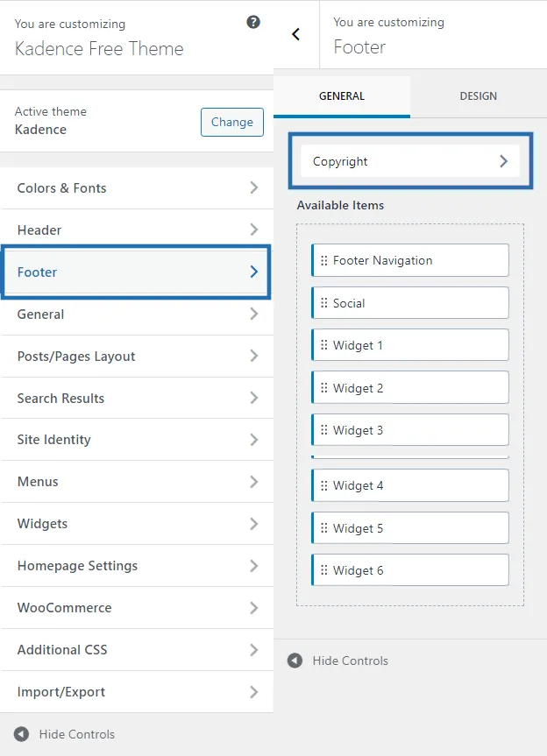Open the WooCommerce settings section
The height and width of the screenshot is (756, 547).
136,608
